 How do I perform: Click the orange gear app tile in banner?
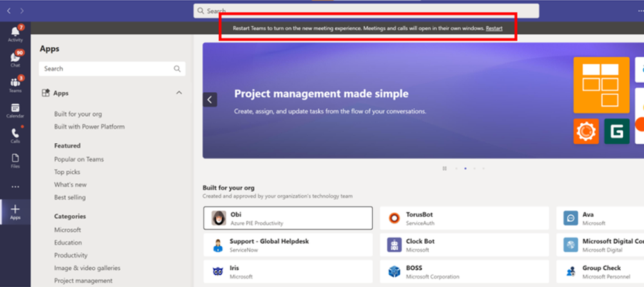586,131
